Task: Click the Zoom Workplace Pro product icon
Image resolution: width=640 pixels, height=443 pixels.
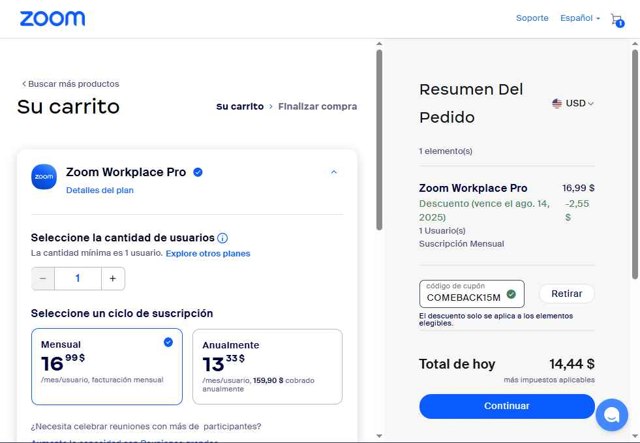Action: click(44, 176)
